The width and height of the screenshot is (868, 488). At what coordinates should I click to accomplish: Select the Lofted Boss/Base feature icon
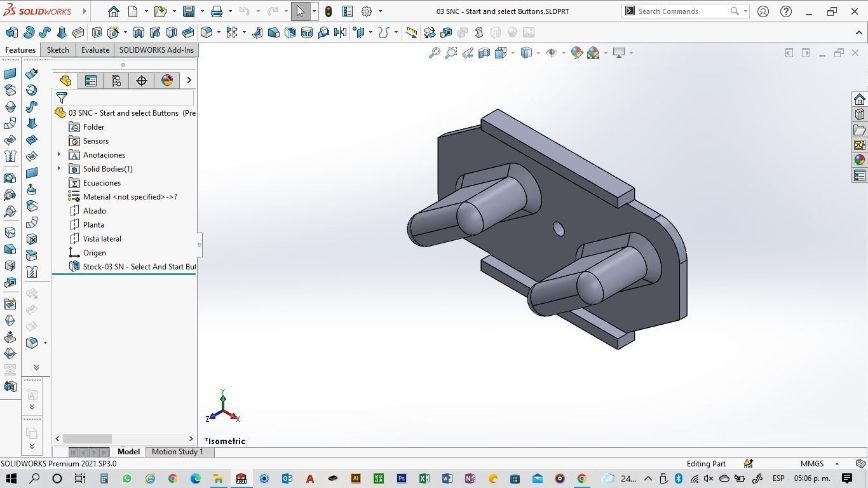[x=62, y=32]
